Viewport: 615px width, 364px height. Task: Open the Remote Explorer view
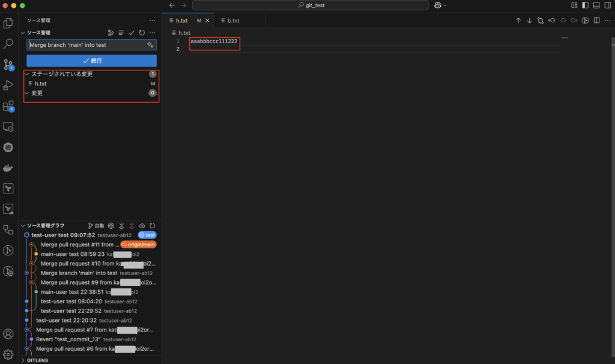[8, 127]
